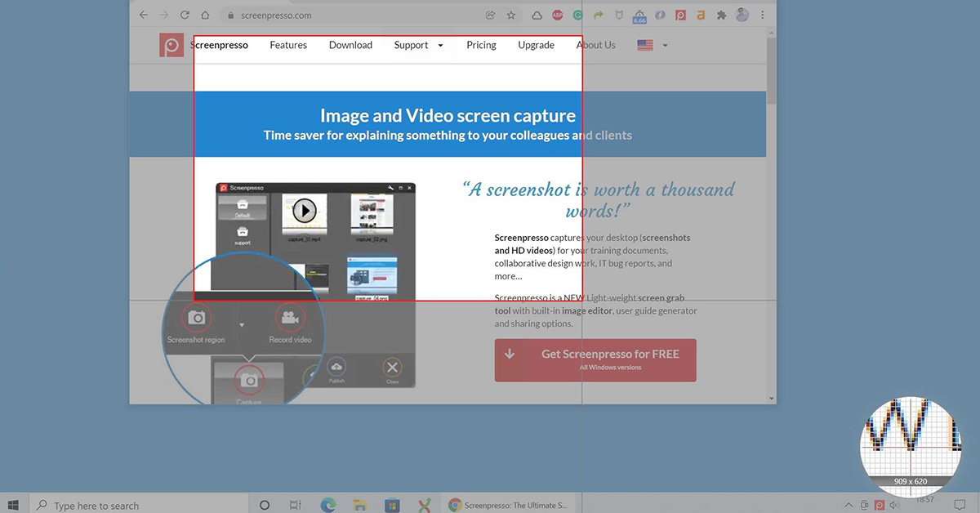Bookmark this page with the star icon
This screenshot has height=513, width=980.
[x=511, y=15]
